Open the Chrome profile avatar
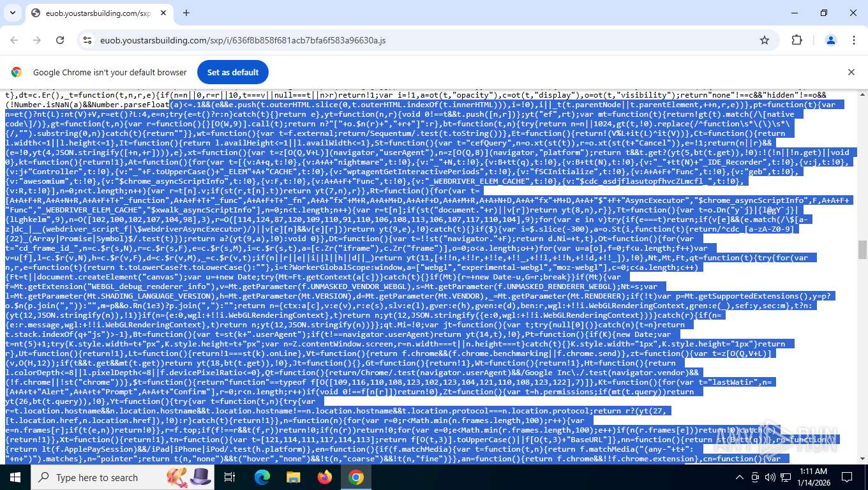 (x=831, y=40)
